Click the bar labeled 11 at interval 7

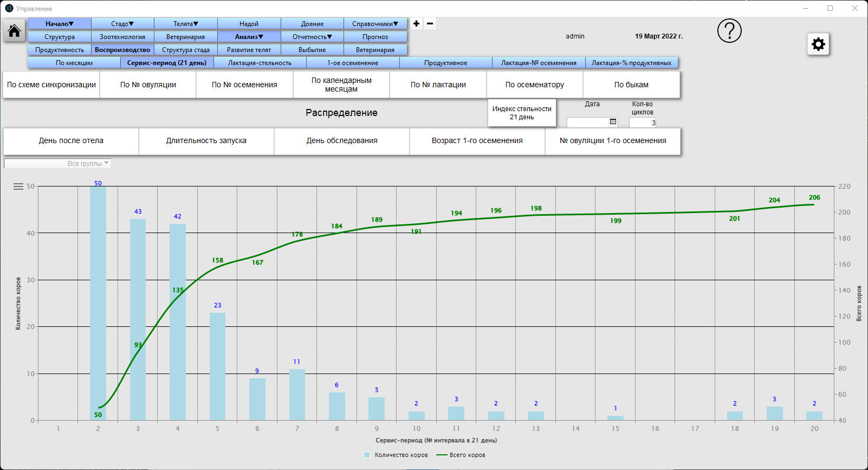coord(297,395)
